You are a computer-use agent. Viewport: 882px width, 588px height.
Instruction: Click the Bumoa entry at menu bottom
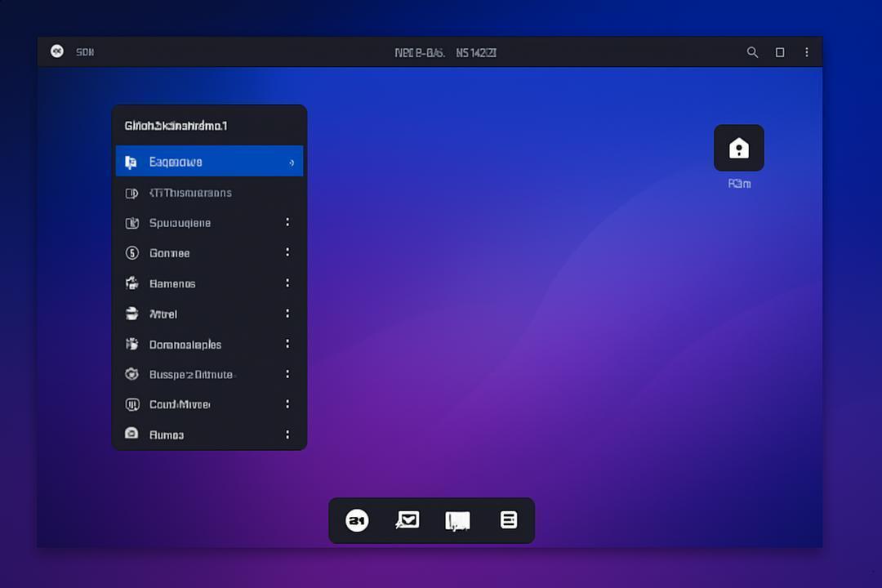[x=209, y=435]
